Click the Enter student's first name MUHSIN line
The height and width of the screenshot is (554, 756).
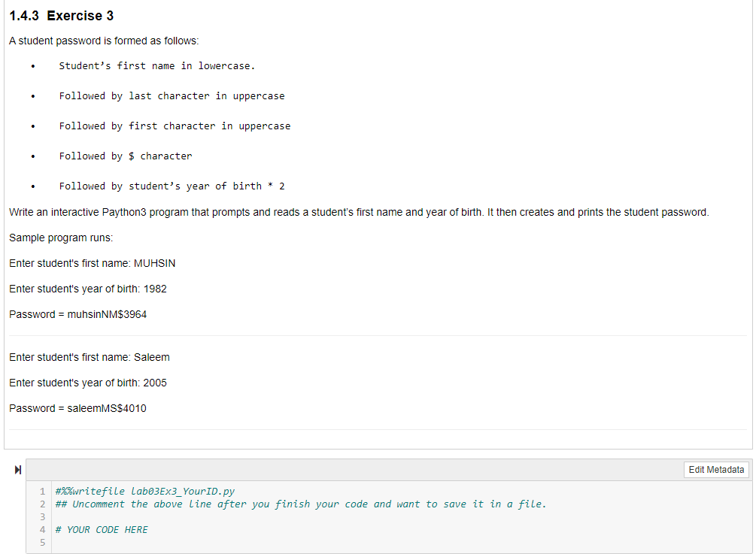pos(92,263)
